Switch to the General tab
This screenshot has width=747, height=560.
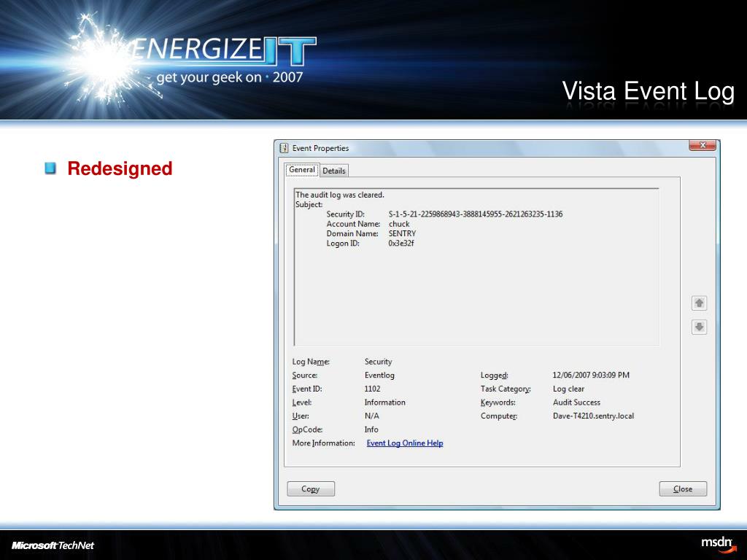point(302,170)
